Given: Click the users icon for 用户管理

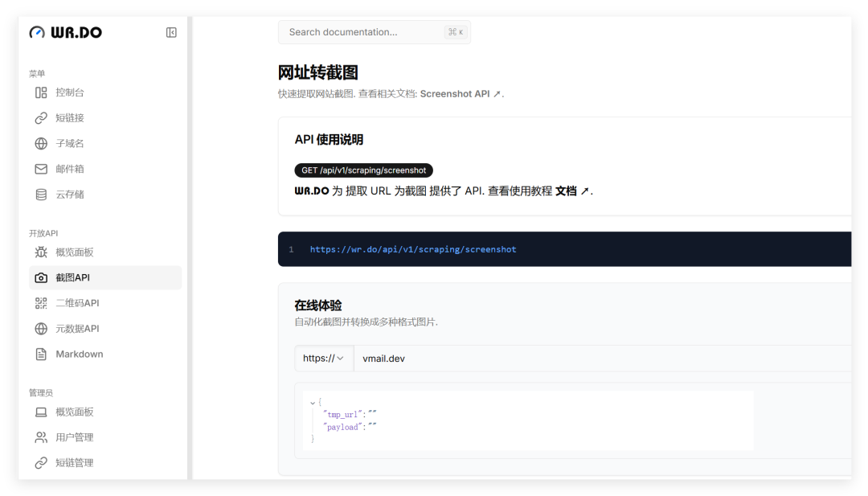Looking at the screenshot, I should point(41,438).
